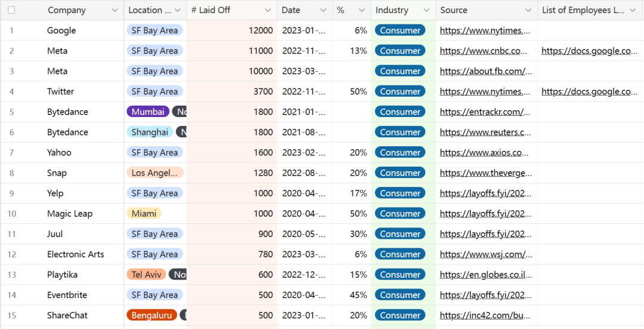The width and height of the screenshot is (644, 329).
Task: Select the 45% percentage cell
Action: 352,296
